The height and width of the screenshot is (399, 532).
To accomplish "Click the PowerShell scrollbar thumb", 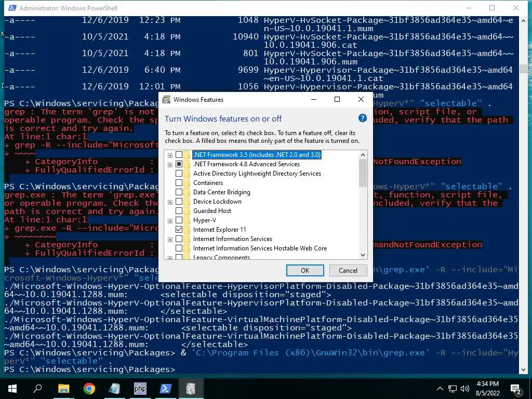I will pyautogui.click(x=523, y=69).
